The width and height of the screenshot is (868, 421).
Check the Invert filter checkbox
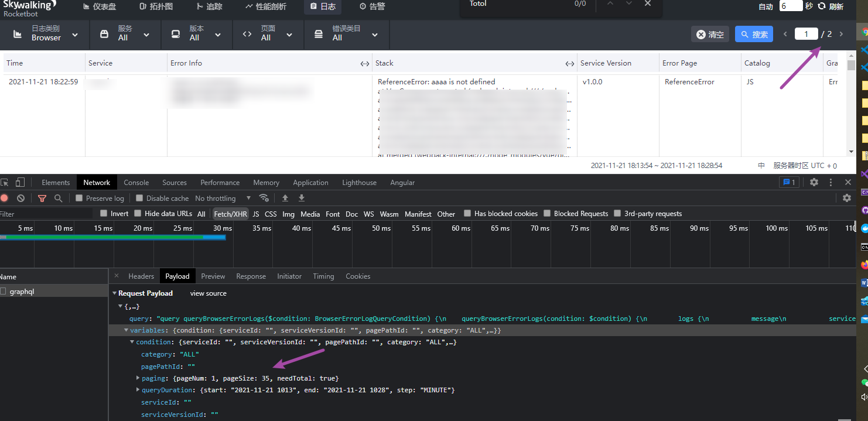coord(104,213)
